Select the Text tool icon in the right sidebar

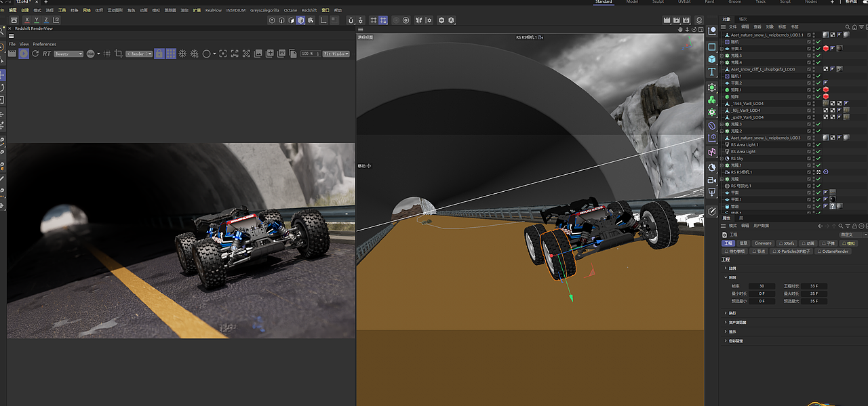click(713, 70)
